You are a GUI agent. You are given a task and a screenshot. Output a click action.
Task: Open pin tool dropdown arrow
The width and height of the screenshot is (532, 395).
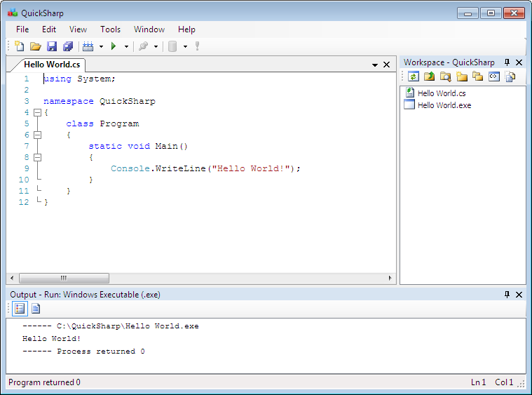(x=156, y=46)
